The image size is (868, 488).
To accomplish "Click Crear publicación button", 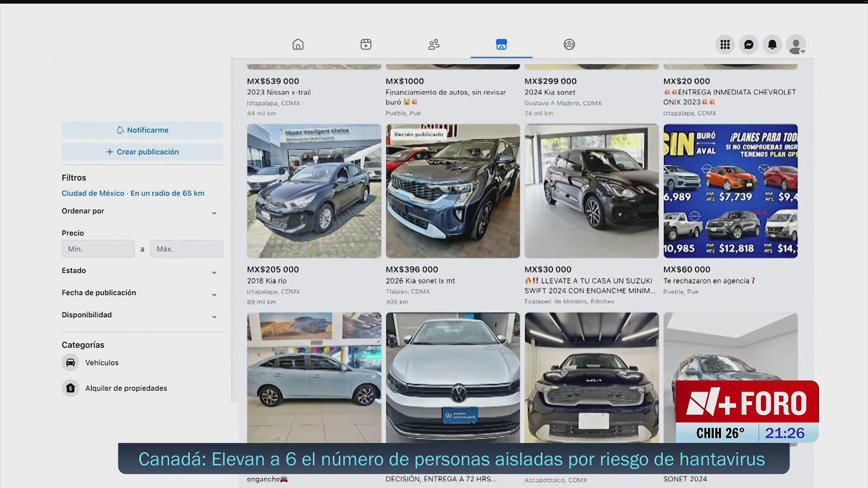I will [x=142, y=152].
